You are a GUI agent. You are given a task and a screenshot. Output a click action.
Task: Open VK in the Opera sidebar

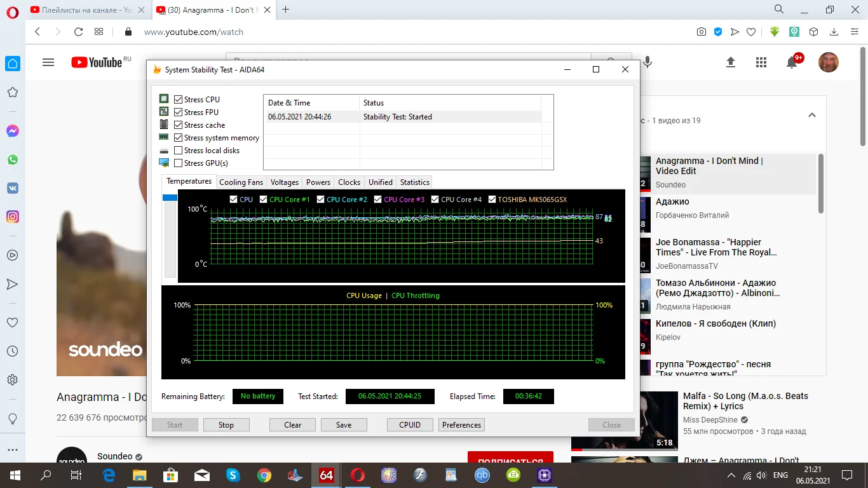(x=13, y=188)
